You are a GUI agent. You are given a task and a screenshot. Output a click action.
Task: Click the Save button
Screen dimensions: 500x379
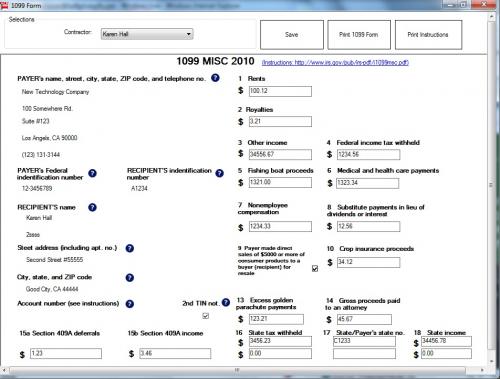click(x=292, y=35)
